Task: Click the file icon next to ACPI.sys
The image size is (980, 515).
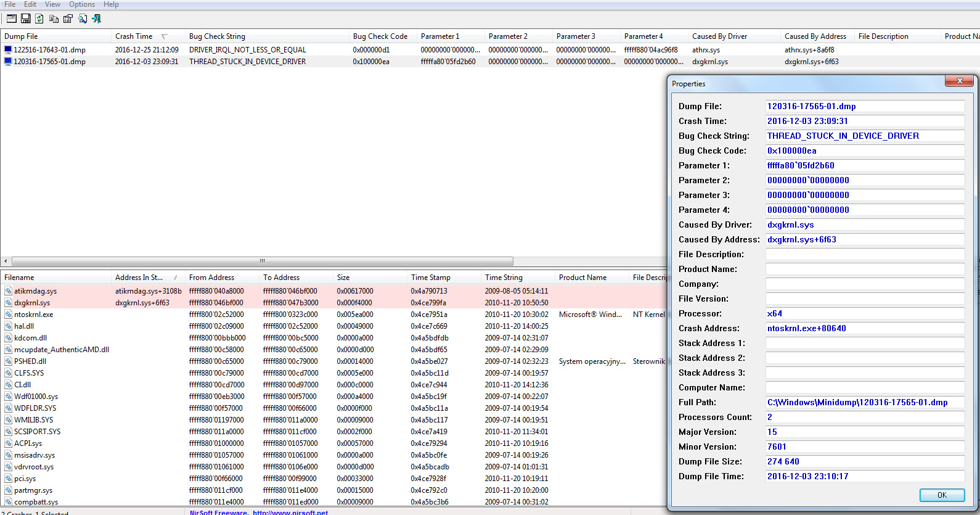Action: [8, 443]
